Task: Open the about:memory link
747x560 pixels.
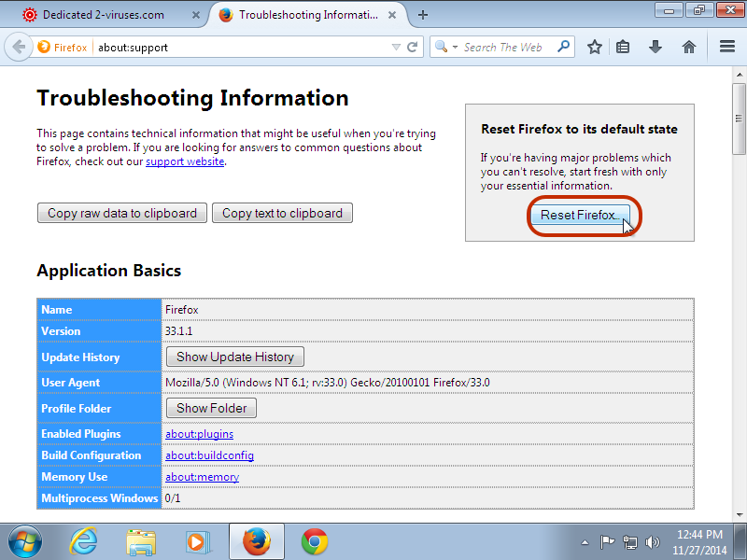Action: click(202, 477)
